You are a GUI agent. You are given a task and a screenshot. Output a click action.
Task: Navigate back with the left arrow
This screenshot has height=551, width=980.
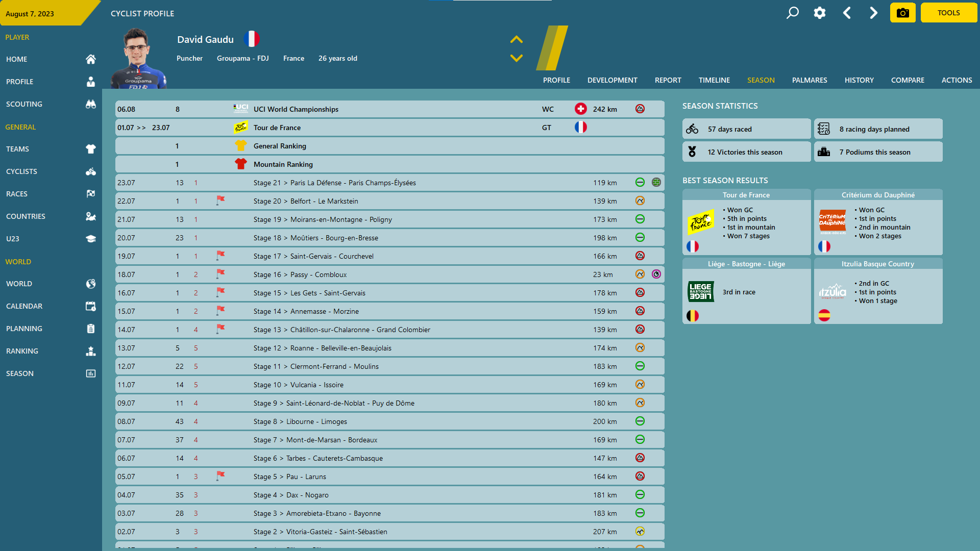[847, 13]
